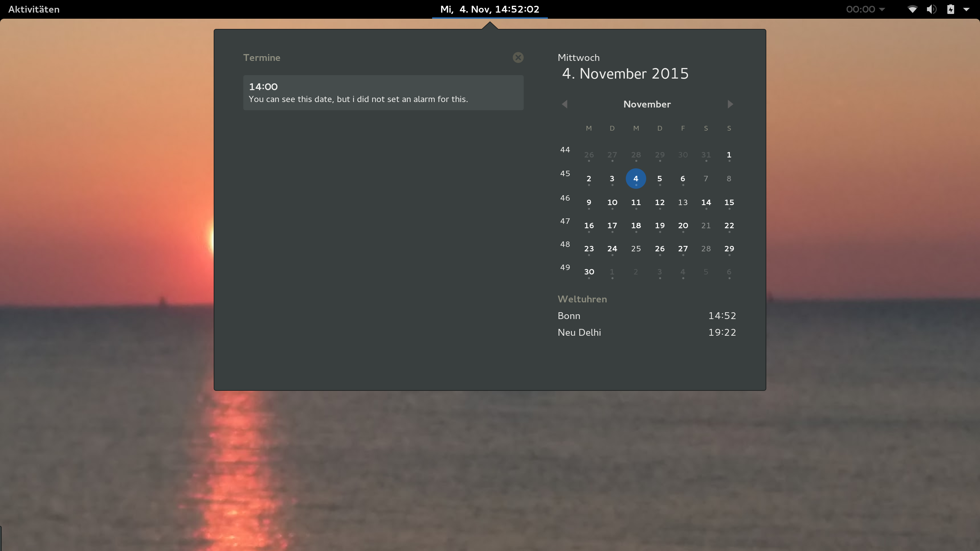The width and height of the screenshot is (980, 551).
Task: Click the 4. November 2015 date heading
Action: pyautogui.click(x=625, y=73)
